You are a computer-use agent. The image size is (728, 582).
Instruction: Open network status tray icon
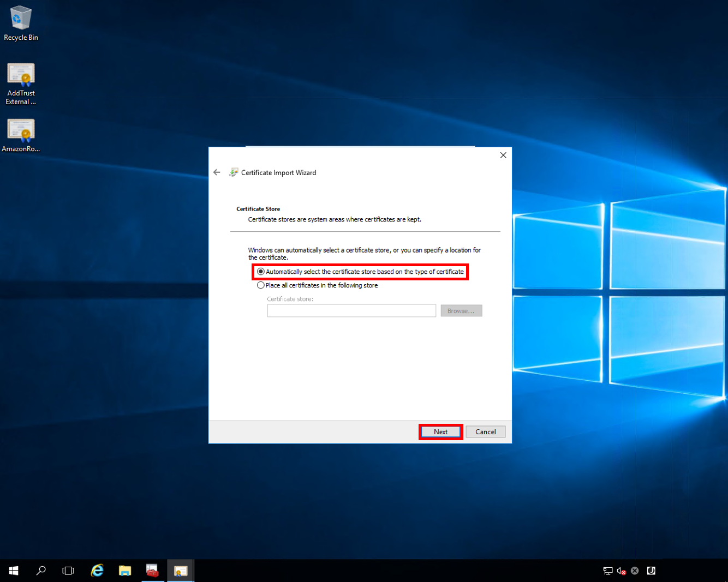tap(608, 571)
